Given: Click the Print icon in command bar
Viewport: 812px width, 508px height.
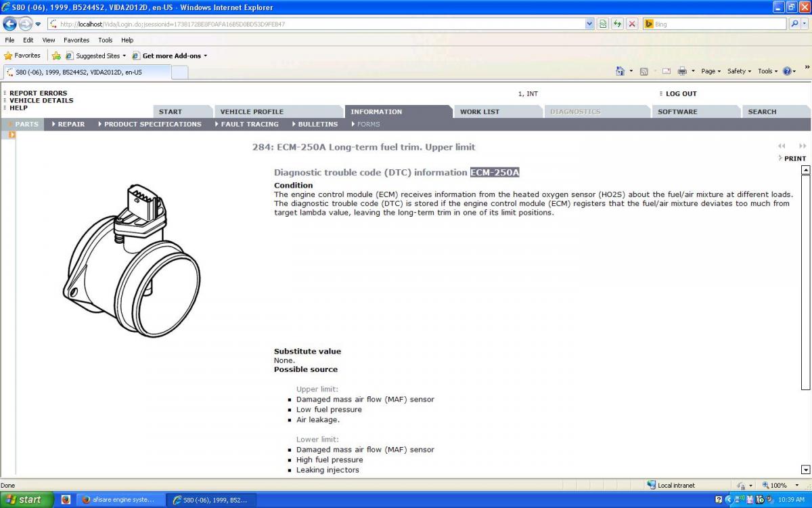Looking at the screenshot, I should point(682,71).
